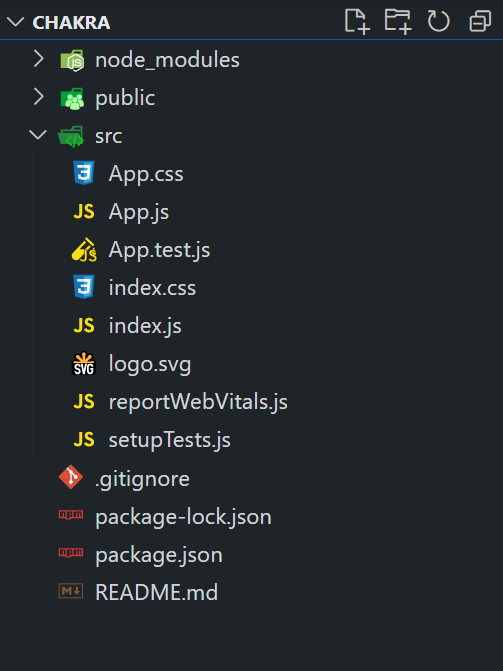This screenshot has width=503, height=671.
Task: Click the test flask icon beside App.test.js
Action: tap(84, 249)
